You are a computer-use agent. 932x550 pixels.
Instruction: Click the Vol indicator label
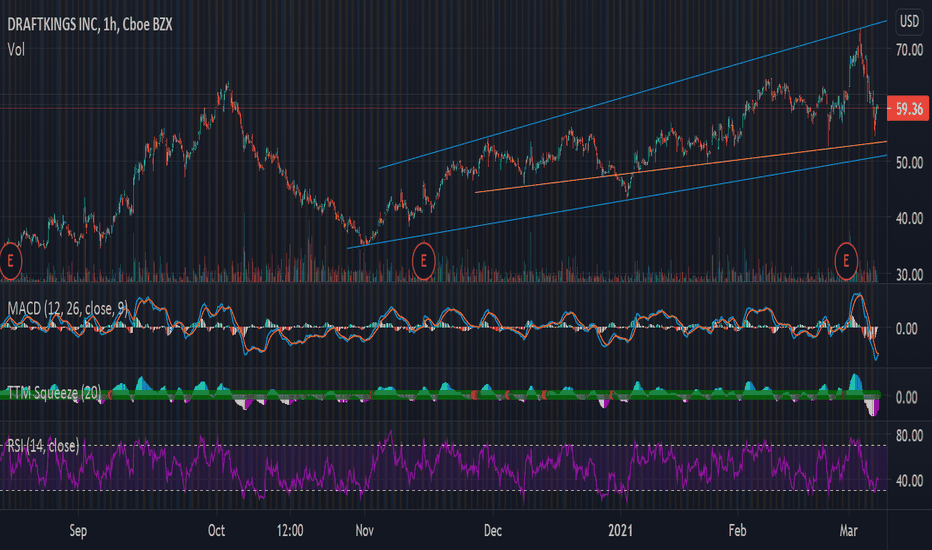[x=16, y=50]
